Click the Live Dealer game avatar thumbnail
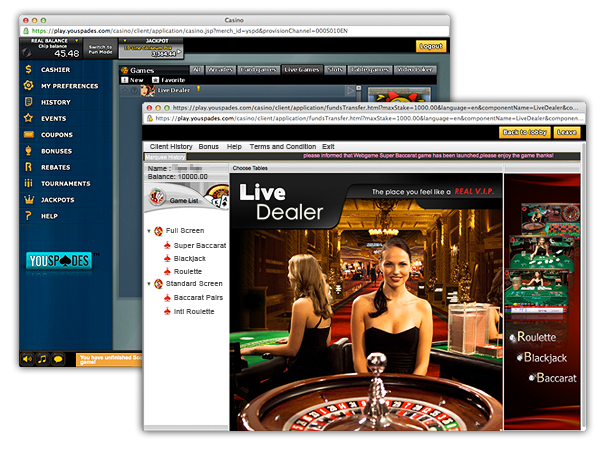607x450 pixels. tap(147, 91)
